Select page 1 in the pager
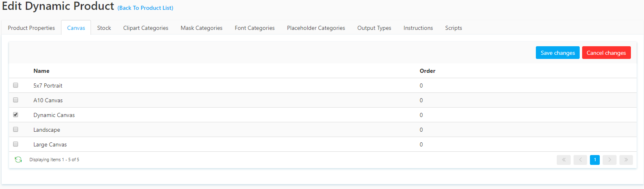Viewport: 644px width, 189px height. tap(595, 160)
